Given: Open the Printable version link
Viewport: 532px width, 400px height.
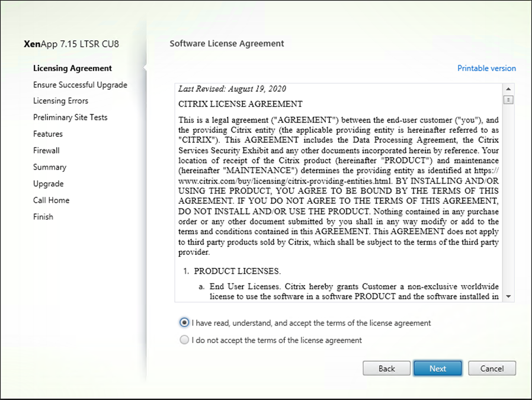Looking at the screenshot, I should [x=486, y=68].
